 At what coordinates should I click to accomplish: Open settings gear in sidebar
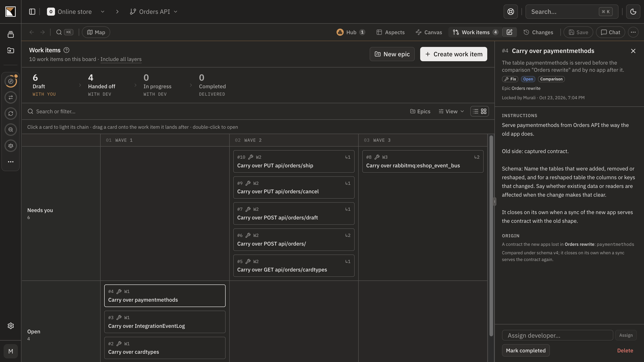[11, 326]
